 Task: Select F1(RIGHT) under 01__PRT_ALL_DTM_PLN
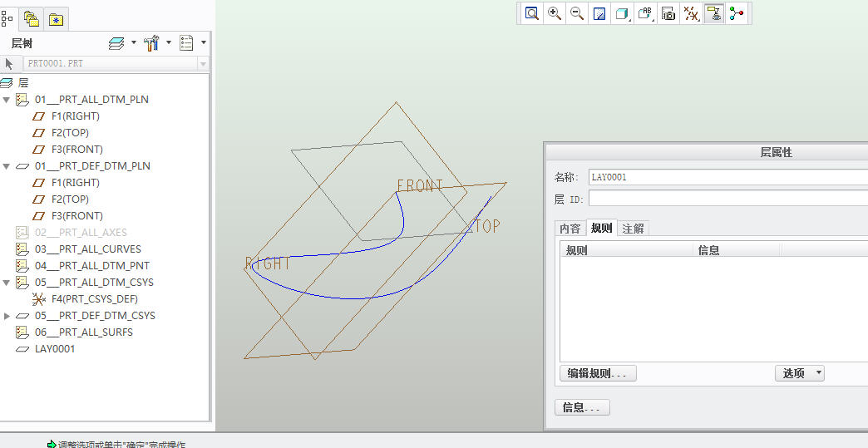click(x=76, y=116)
